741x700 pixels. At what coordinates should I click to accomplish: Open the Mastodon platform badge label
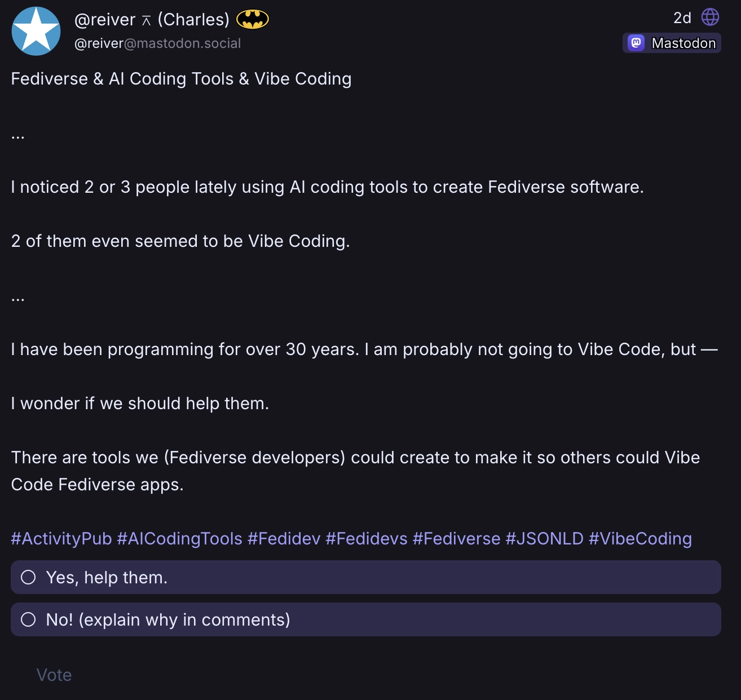(683, 43)
